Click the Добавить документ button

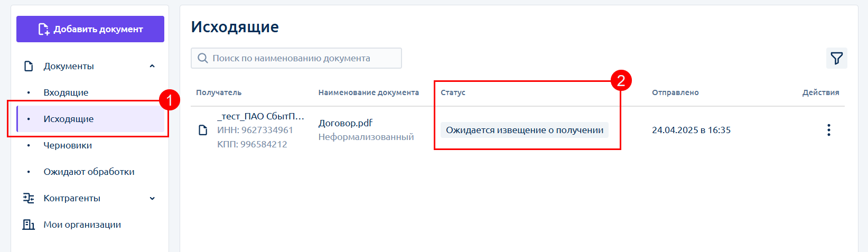[x=90, y=29]
